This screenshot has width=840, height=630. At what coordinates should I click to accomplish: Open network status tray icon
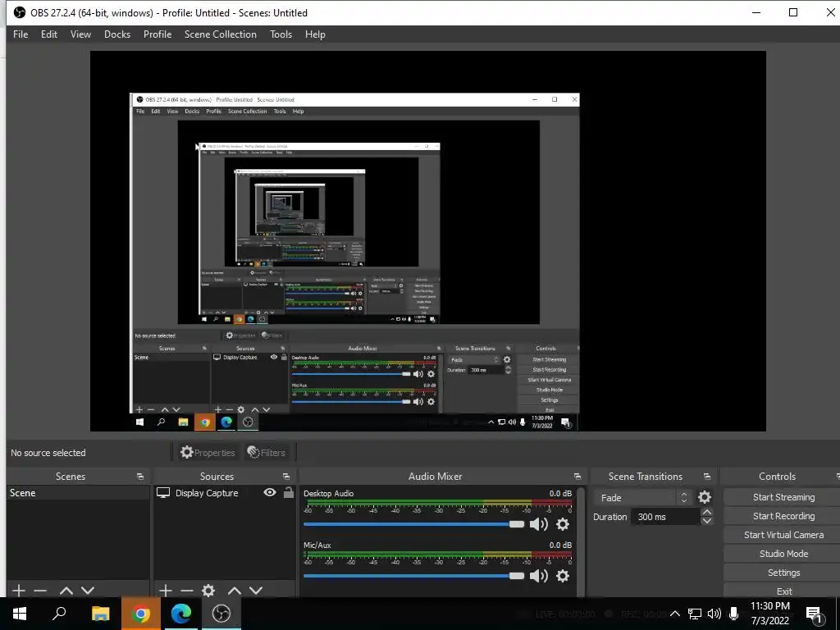pyautogui.click(x=695, y=614)
